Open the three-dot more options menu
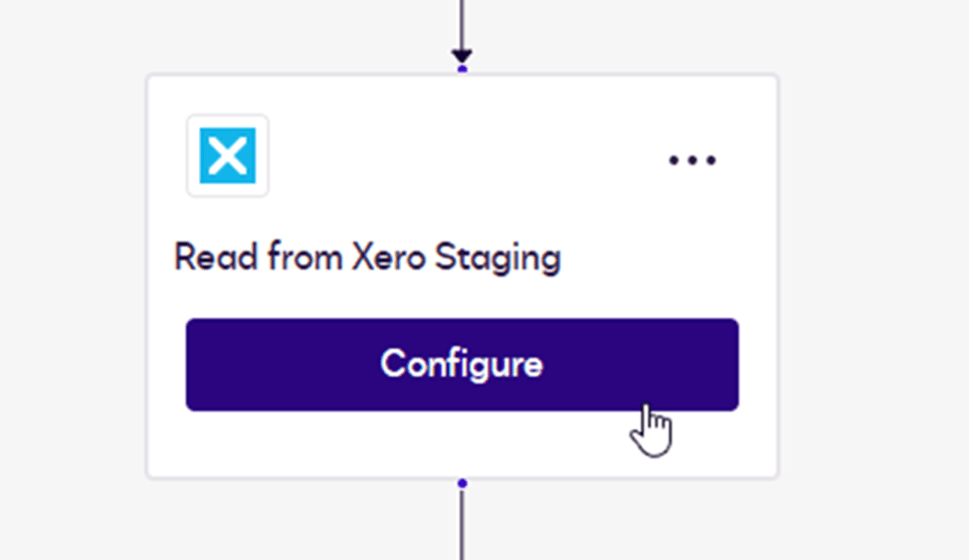The width and height of the screenshot is (969, 560). (x=691, y=160)
